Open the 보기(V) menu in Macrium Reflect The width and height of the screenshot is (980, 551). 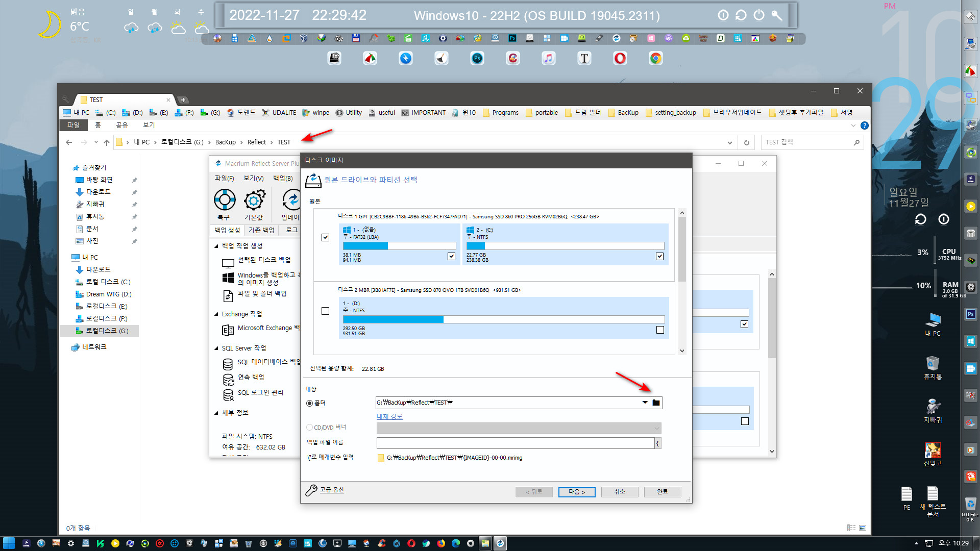pos(253,178)
